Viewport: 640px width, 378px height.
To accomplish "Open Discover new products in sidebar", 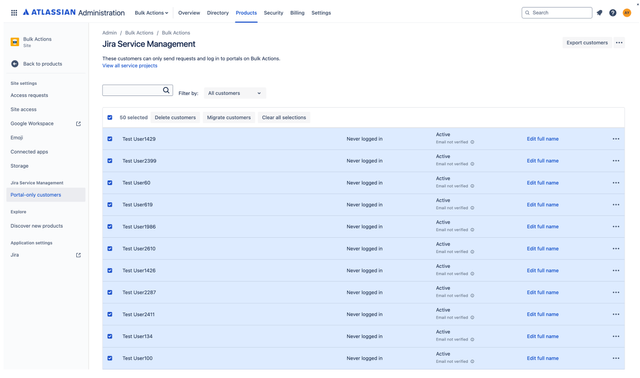I will pos(37,226).
